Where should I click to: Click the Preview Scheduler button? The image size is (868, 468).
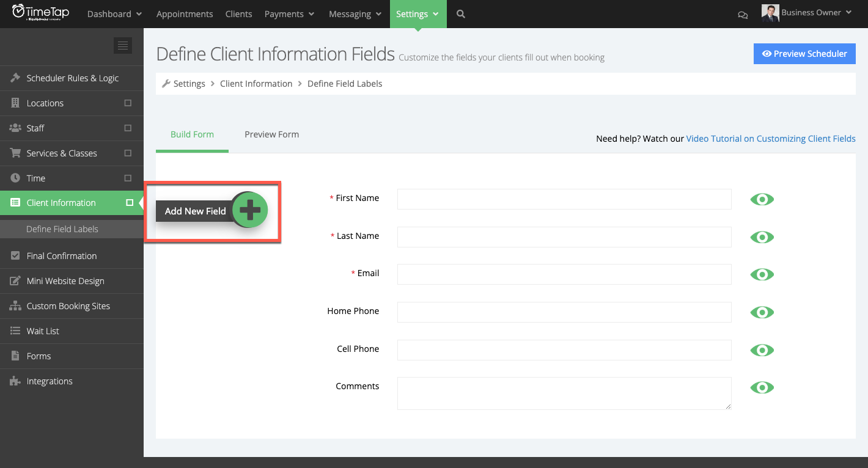tap(804, 54)
